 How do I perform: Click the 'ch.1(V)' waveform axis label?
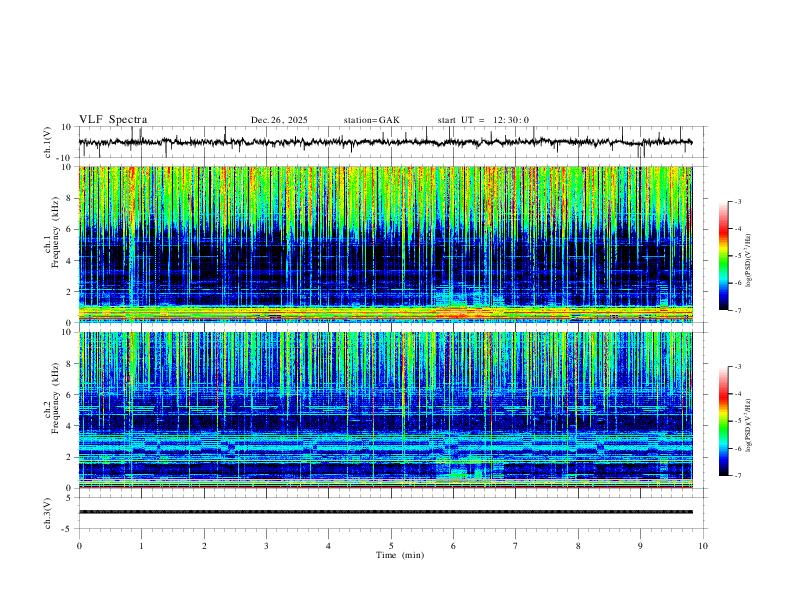pos(48,142)
